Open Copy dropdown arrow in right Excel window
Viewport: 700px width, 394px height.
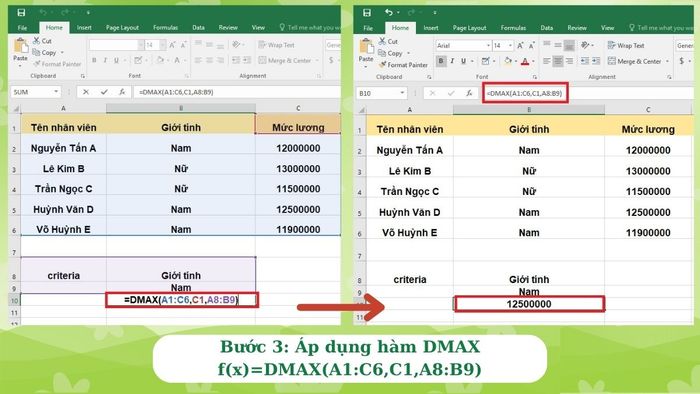click(408, 53)
